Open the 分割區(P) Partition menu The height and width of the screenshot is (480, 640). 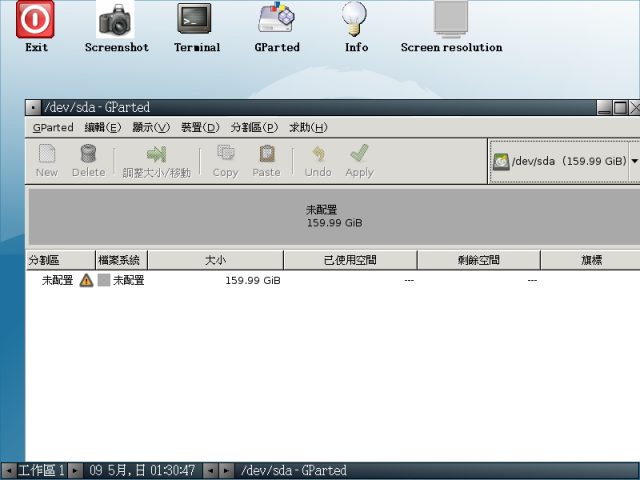pyautogui.click(x=254, y=128)
